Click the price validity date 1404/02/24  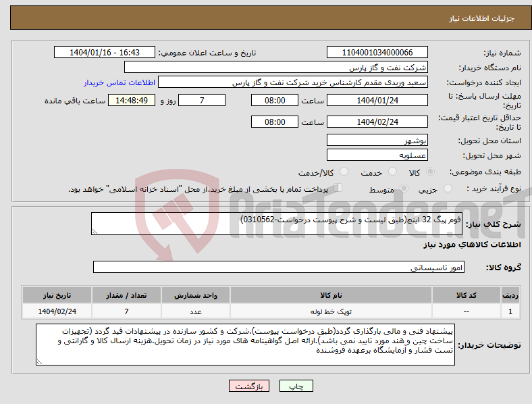pos(377,122)
